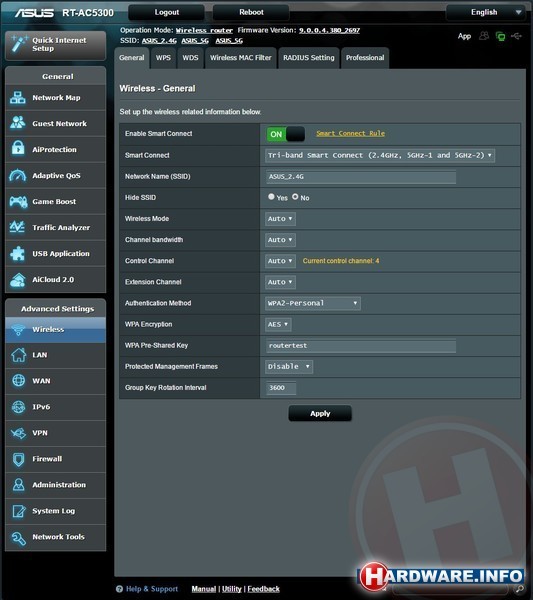Open the VPN icon
Screen dimensions: 533x600
[x=18, y=433]
